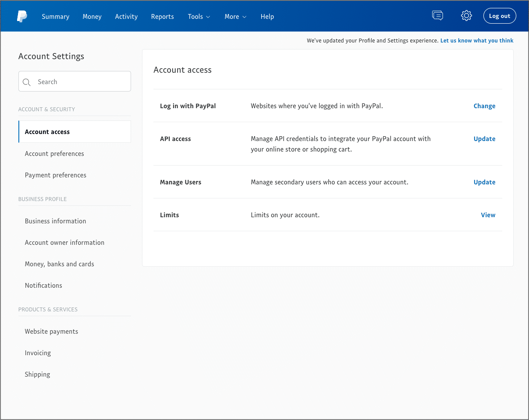Click View for account Limits
Image resolution: width=529 pixels, height=420 pixels.
coord(488,215)
